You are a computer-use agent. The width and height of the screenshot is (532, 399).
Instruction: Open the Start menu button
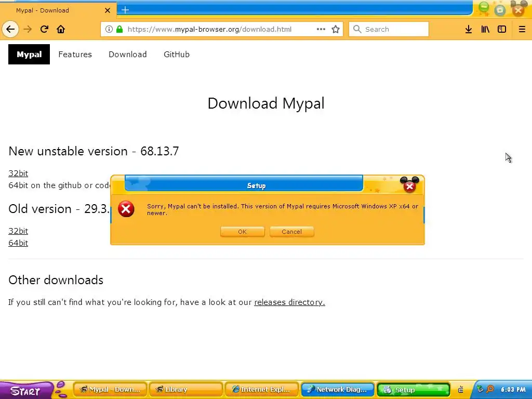click(x=25, y=390)
